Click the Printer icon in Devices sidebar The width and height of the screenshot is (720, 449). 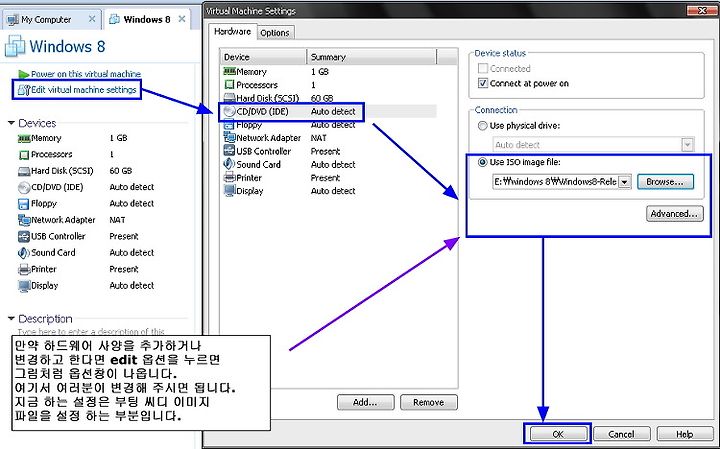[24, 269]
